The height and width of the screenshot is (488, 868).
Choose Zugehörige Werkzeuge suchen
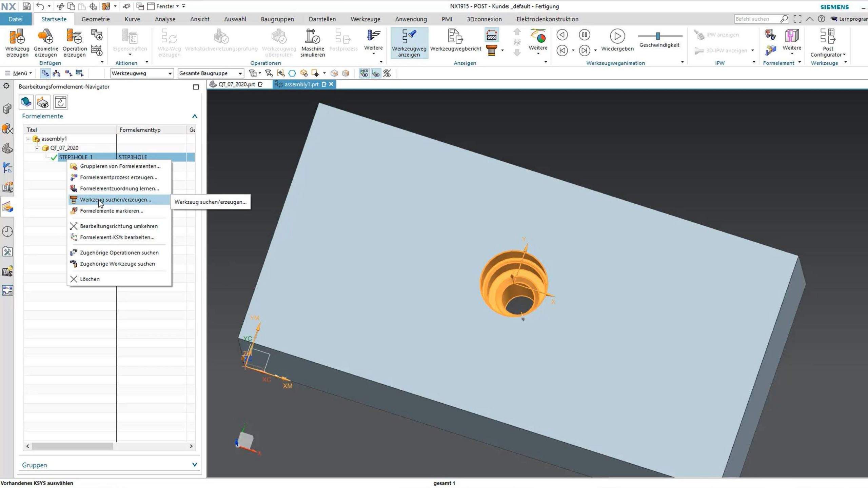click(x=119, y=264)
